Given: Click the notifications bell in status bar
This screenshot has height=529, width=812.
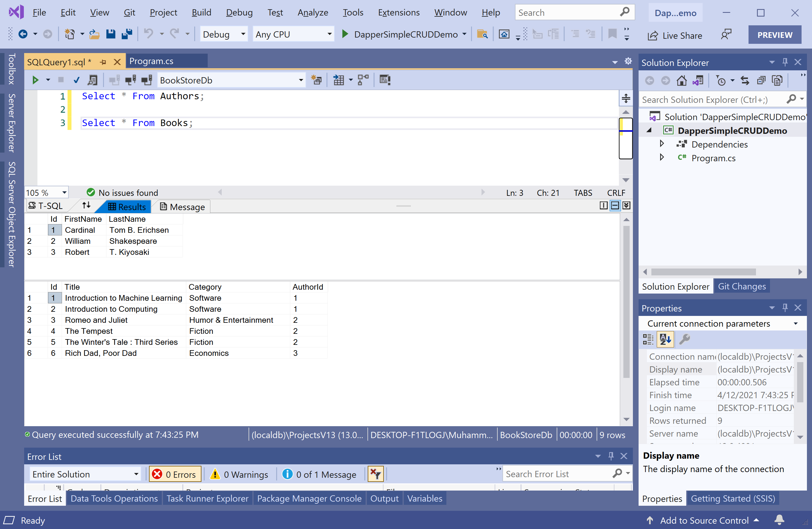Looking at the screenshot, I should (x=779, y=520).
